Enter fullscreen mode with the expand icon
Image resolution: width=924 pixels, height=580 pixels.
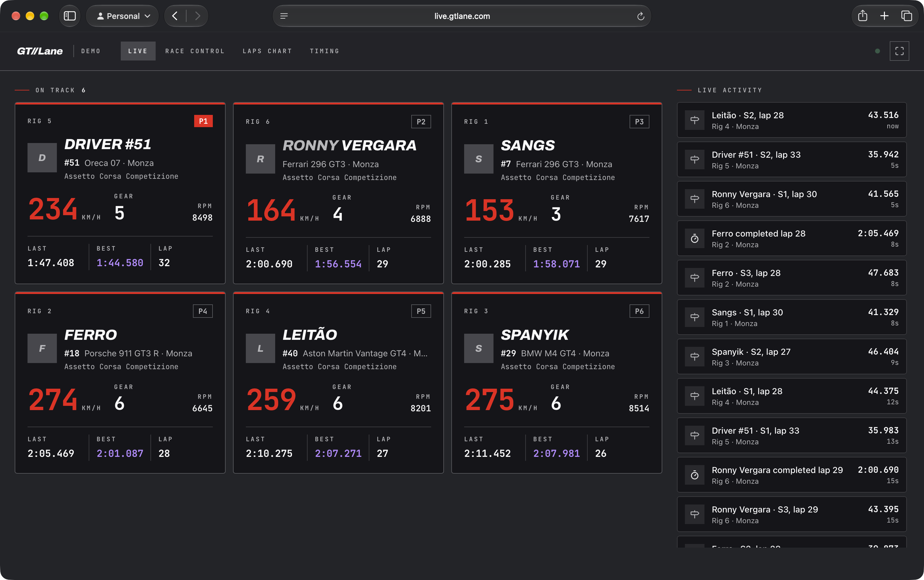899,51
